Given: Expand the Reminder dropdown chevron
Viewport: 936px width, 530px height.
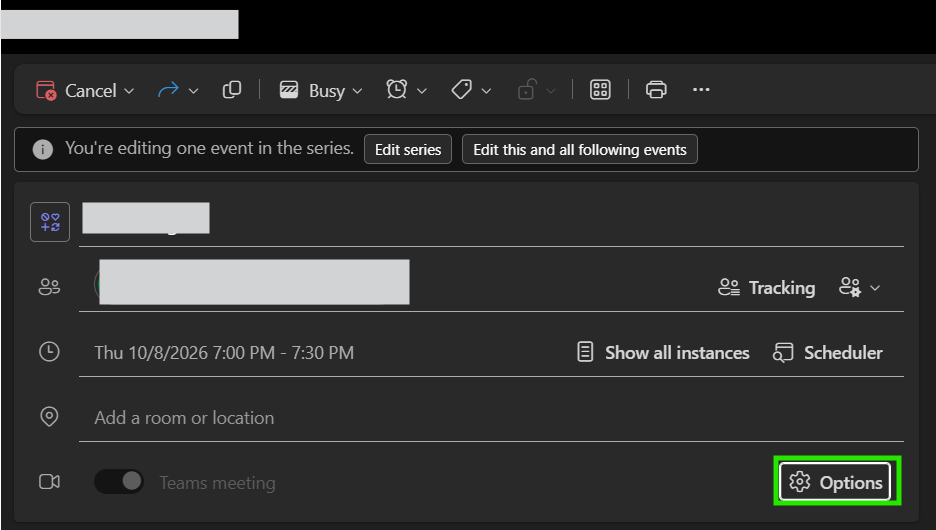Looking at the screenshot, I should [x=422, y=91].
